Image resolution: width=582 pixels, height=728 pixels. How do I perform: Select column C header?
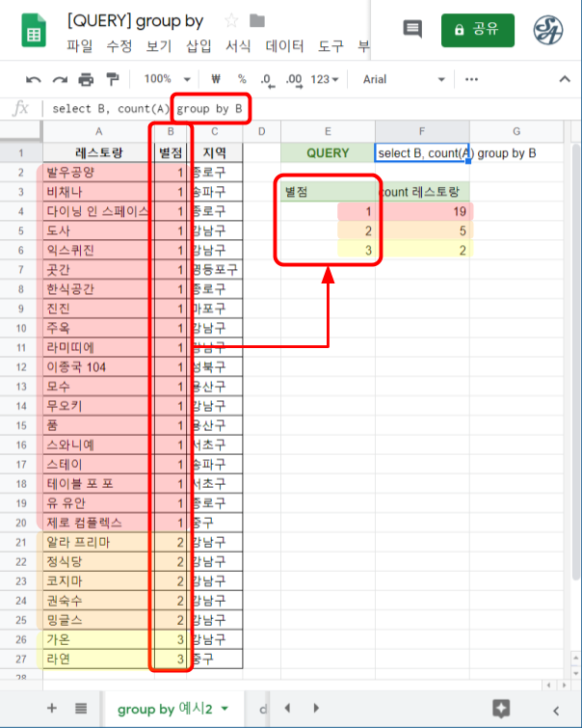(x=215, y=132)
